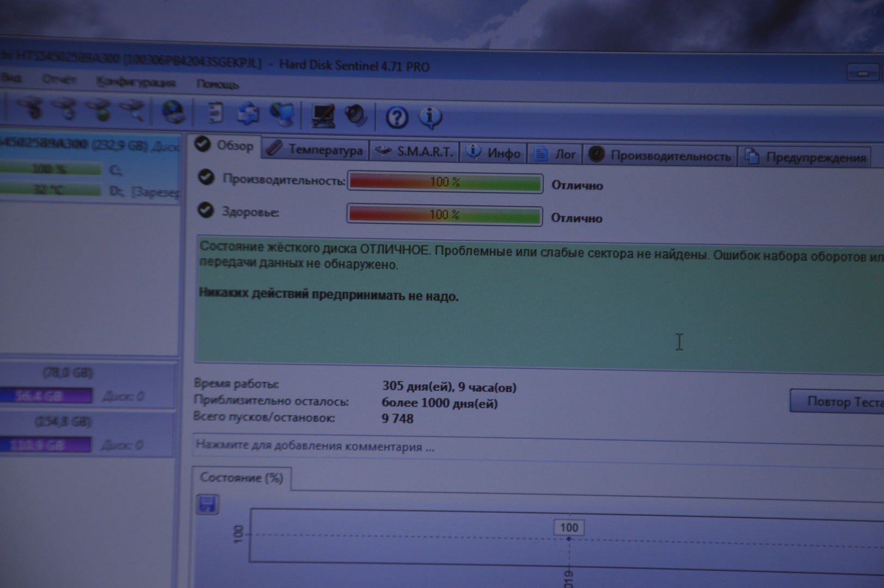Click the Отлично label next to Производительность
The width and height of the screenshot is (884, 588).
(577, 186)
